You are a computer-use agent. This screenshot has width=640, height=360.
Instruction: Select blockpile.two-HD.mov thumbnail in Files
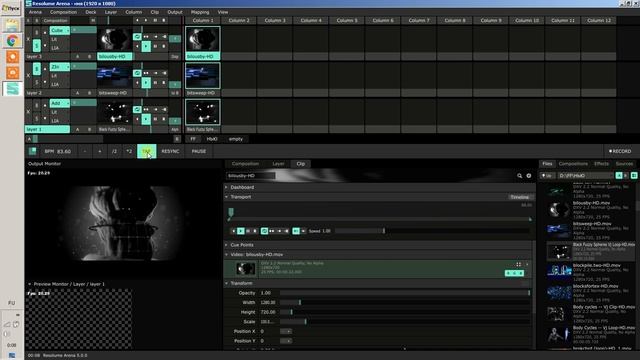pyautogui.click(x=559, y=271)
